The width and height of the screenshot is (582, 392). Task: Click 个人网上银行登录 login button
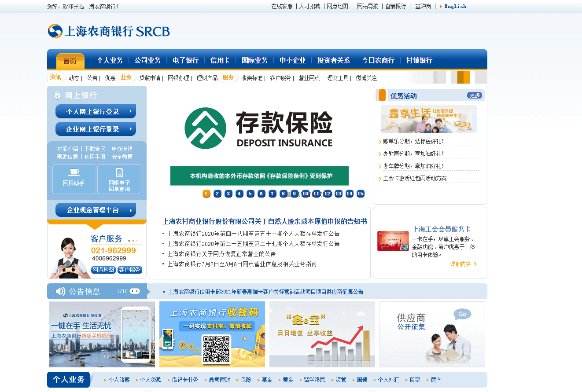click(x=96, y=111)
